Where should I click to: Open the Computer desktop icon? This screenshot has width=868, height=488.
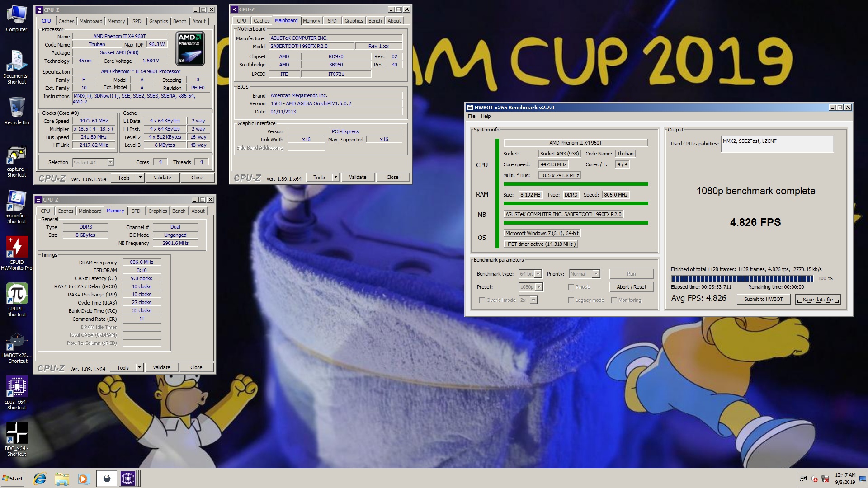click(17, 19)
